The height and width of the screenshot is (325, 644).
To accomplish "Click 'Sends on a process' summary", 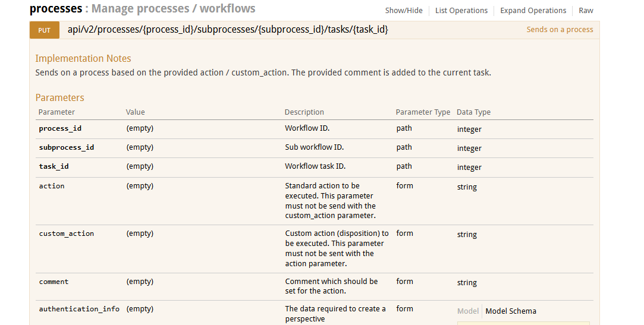I will point(560,30).
